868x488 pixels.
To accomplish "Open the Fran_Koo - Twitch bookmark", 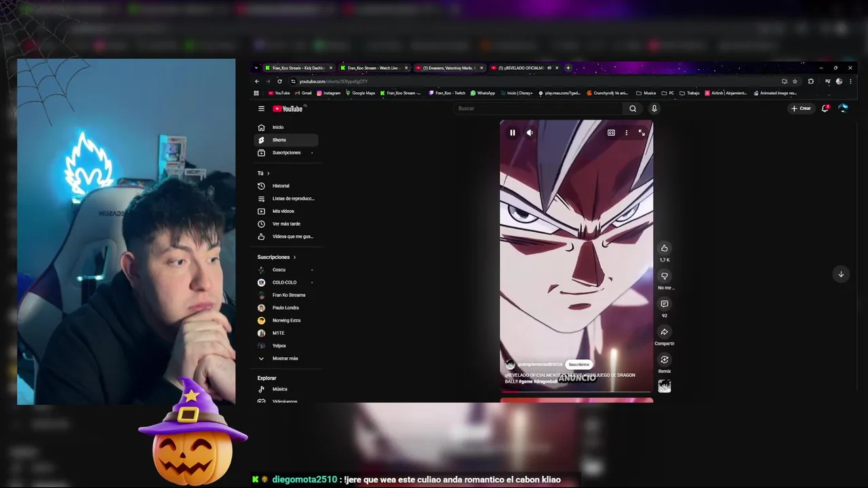I will click(448, 93).
